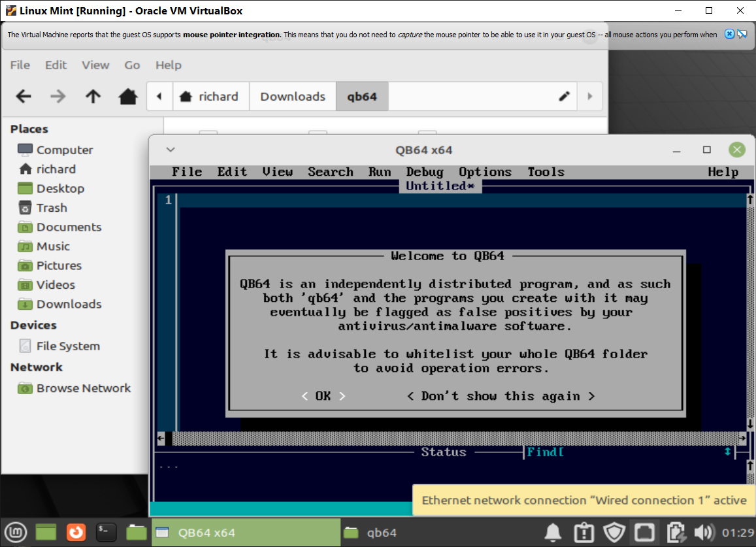Open the file manager Go menu
Viewport: 756px width, 547px height.
click(x=132, y=65)
